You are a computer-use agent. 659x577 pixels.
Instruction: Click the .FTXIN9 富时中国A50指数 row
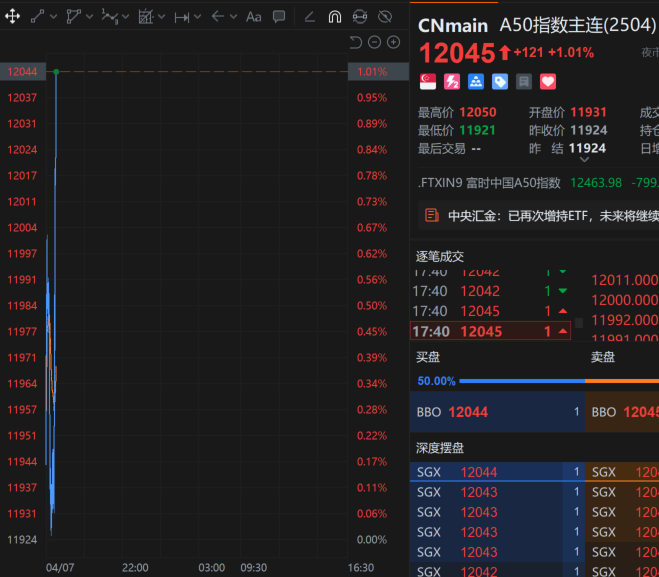538,183
